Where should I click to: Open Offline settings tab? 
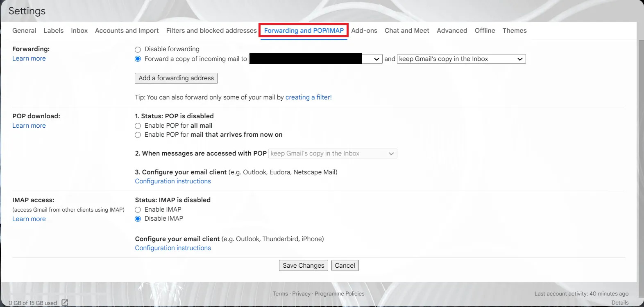485,31
